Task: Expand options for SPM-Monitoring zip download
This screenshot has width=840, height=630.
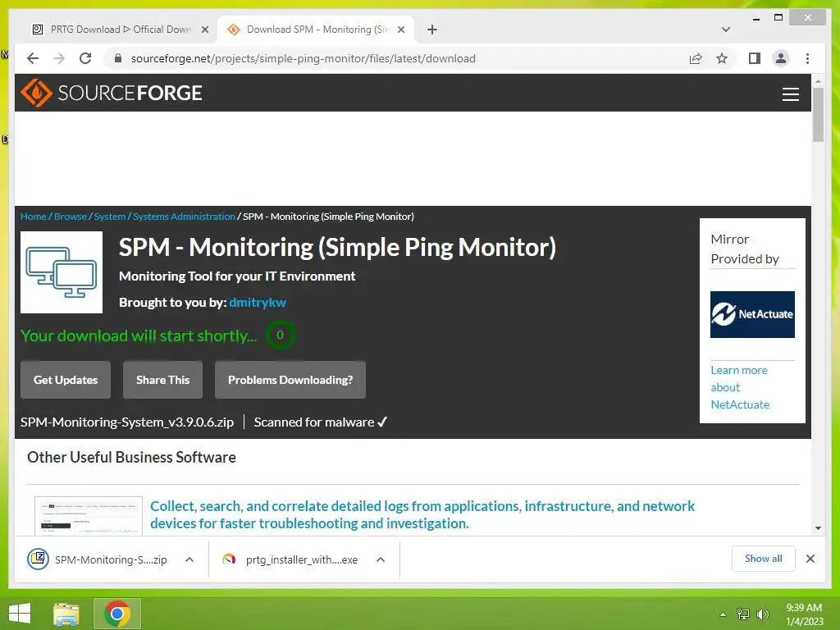Action: tap(189, 559)
